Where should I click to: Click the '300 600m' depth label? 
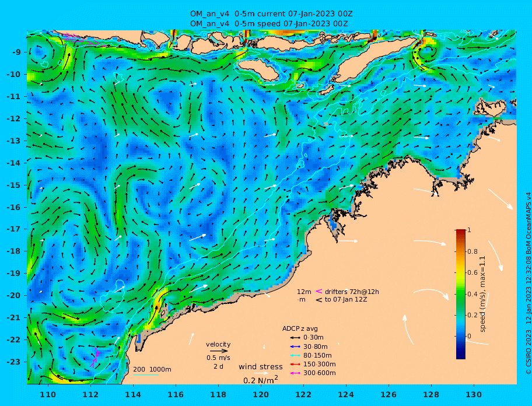click(x=319, y=373)
